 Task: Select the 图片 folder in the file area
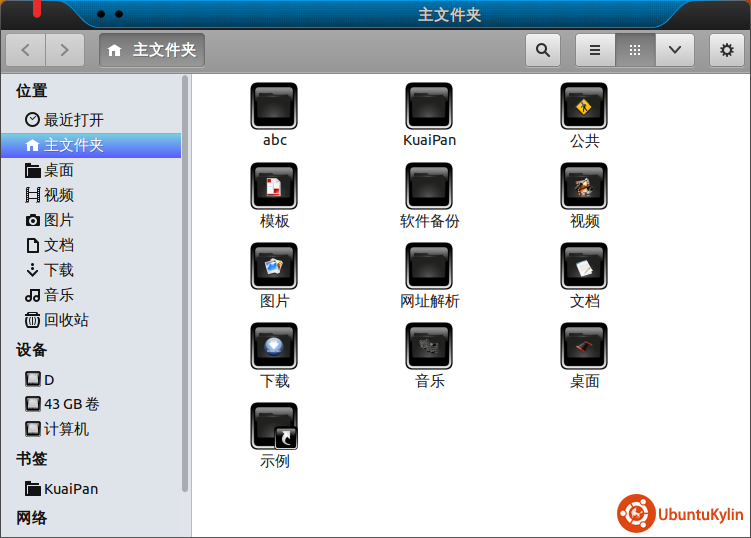(274, 267)
